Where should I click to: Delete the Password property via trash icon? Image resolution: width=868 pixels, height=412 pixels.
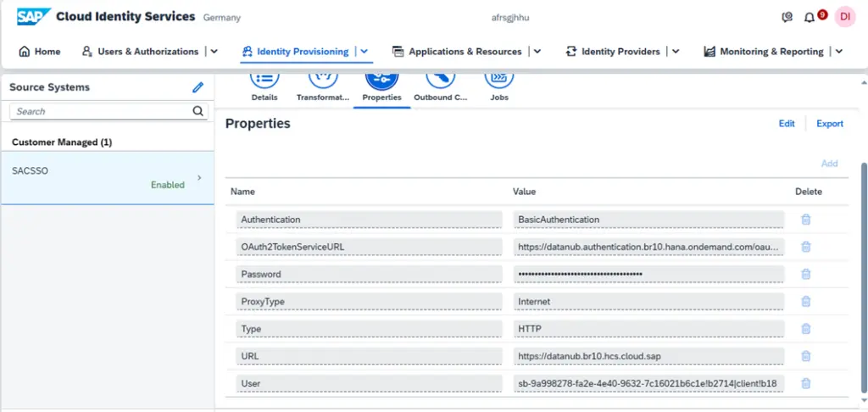805,274
